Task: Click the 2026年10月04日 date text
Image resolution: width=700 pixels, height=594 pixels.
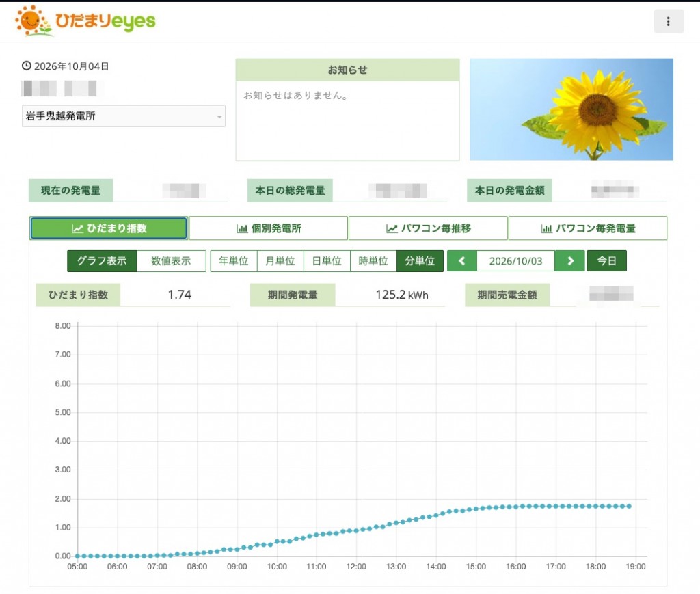Action: 71,66
